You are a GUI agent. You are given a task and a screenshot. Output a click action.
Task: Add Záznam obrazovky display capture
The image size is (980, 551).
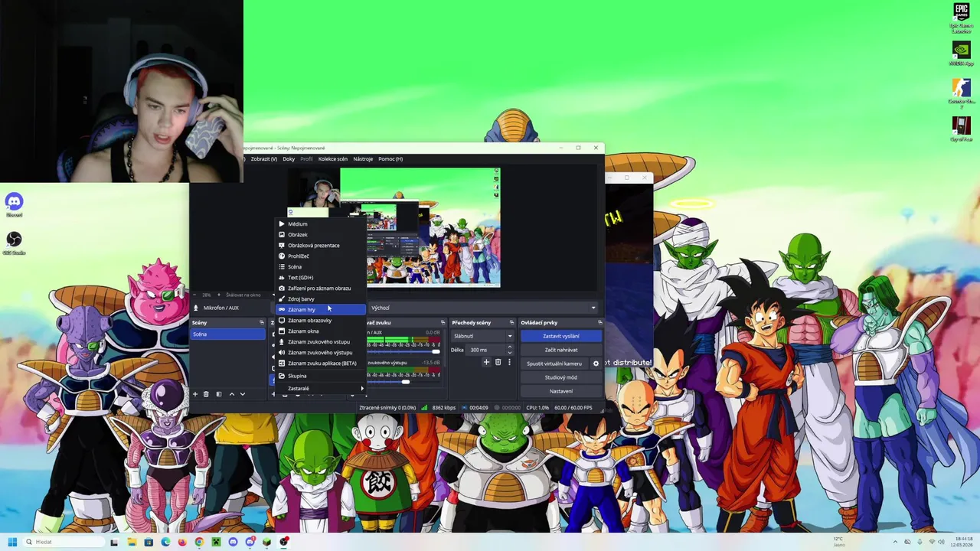tap(320, 321)
